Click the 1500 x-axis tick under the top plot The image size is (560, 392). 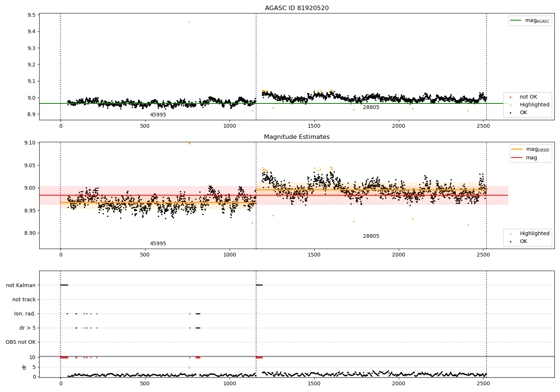(314, 126)
